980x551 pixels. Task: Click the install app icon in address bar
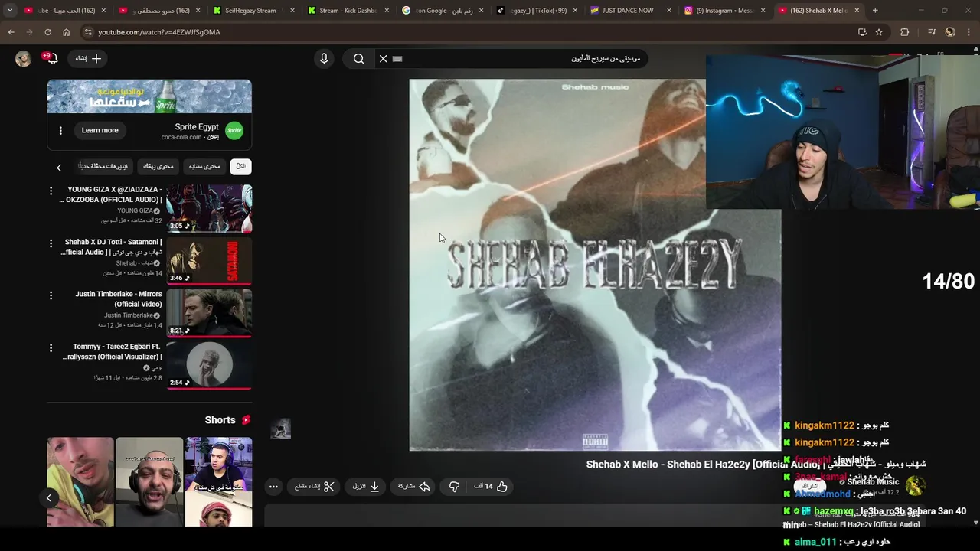pyautogui.click(x=862, y=32)
